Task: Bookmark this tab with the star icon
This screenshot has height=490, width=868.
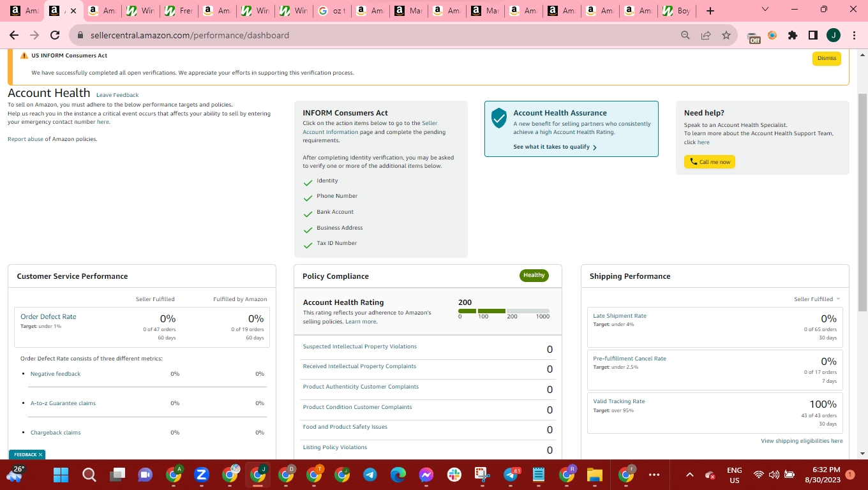Action: point(726,36)
